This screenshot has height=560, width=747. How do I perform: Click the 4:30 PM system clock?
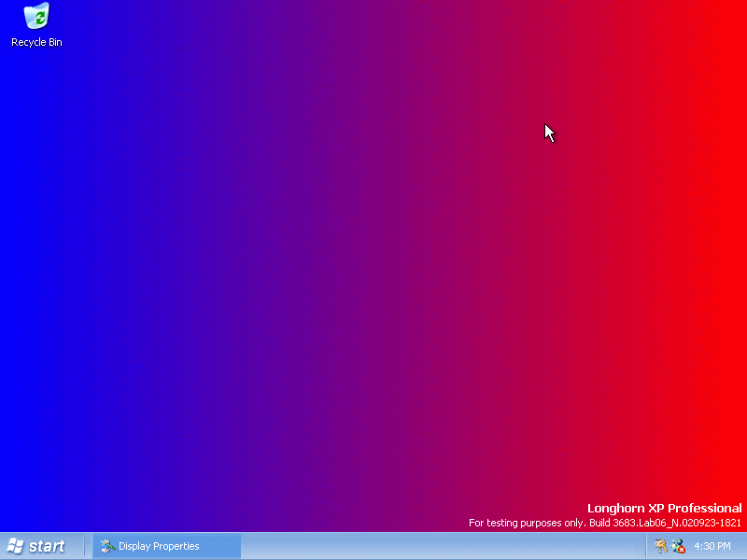(712, 546)
